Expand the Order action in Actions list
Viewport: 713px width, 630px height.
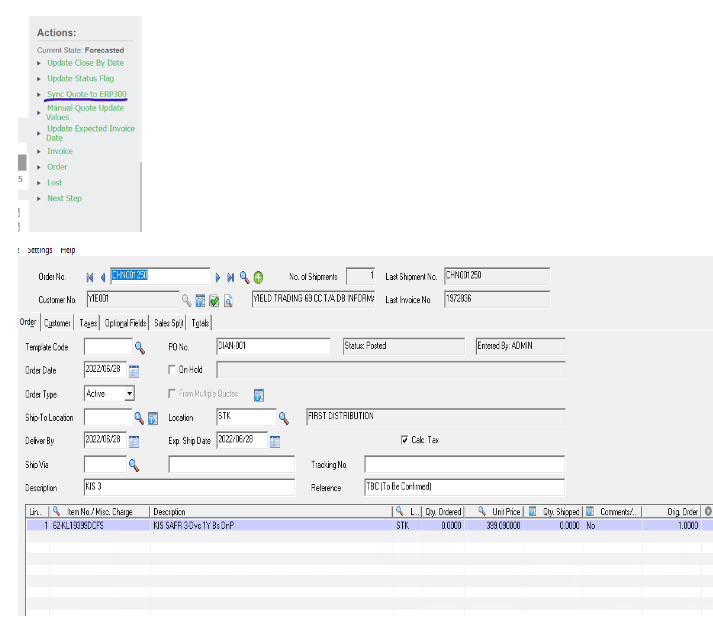(40, 167)
